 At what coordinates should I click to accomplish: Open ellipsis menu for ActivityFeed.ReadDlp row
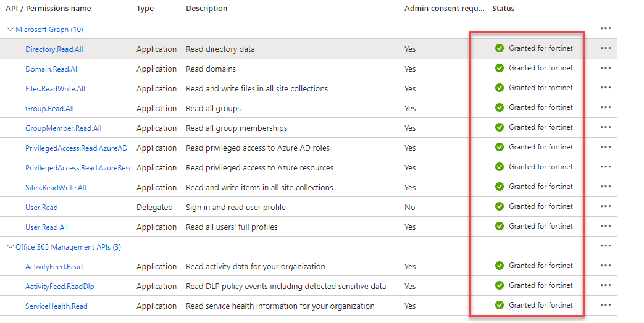click(x=605, y=286)
